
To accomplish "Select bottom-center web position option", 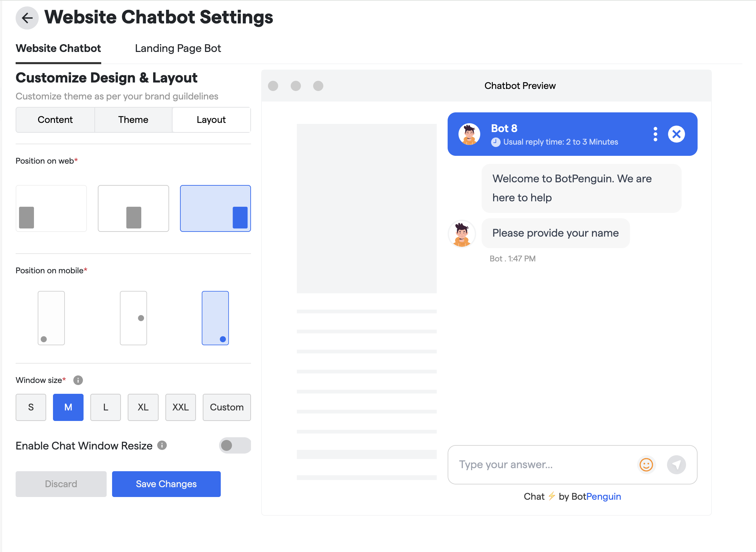I will point(133,208).
